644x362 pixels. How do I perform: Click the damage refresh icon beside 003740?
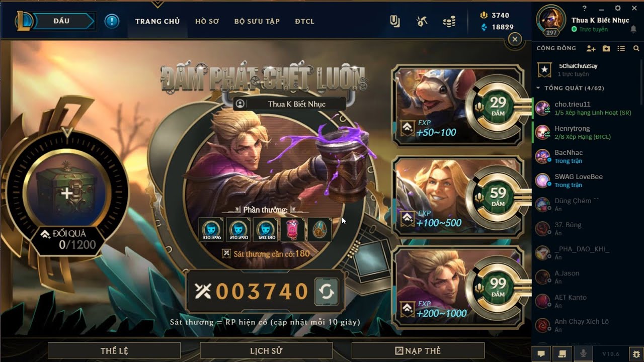pyautogui.click(x=327, y=292)
